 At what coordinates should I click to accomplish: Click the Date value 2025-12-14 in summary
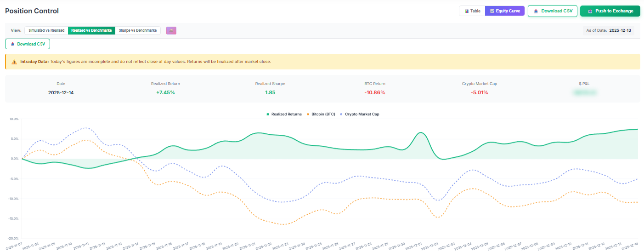tap(61, 92)
